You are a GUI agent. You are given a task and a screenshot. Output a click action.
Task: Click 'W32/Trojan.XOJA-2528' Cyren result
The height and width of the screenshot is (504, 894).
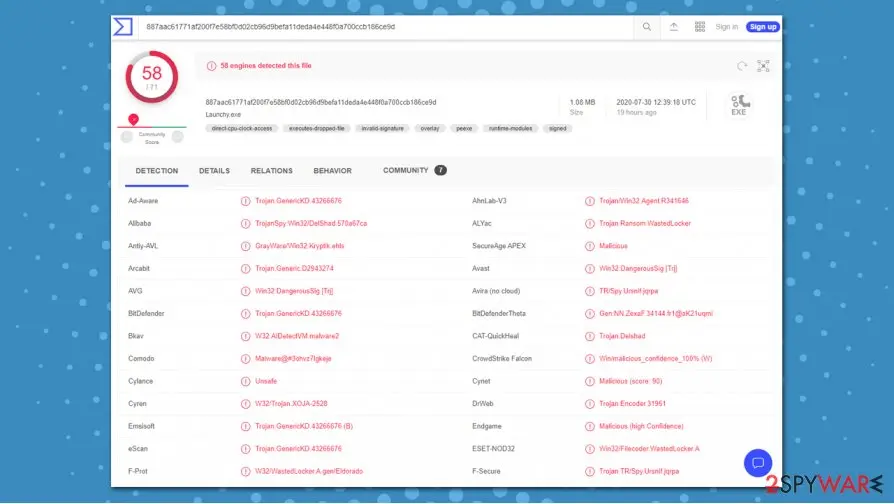(x=291, y=404)
